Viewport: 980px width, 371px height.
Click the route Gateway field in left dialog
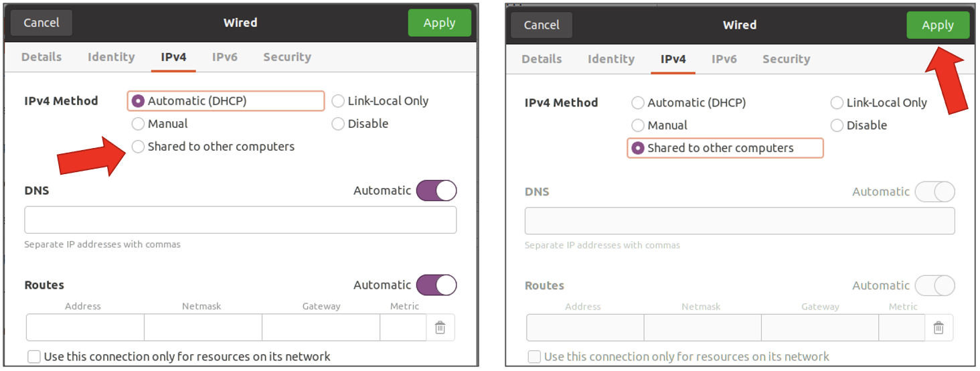coord(321,327)
